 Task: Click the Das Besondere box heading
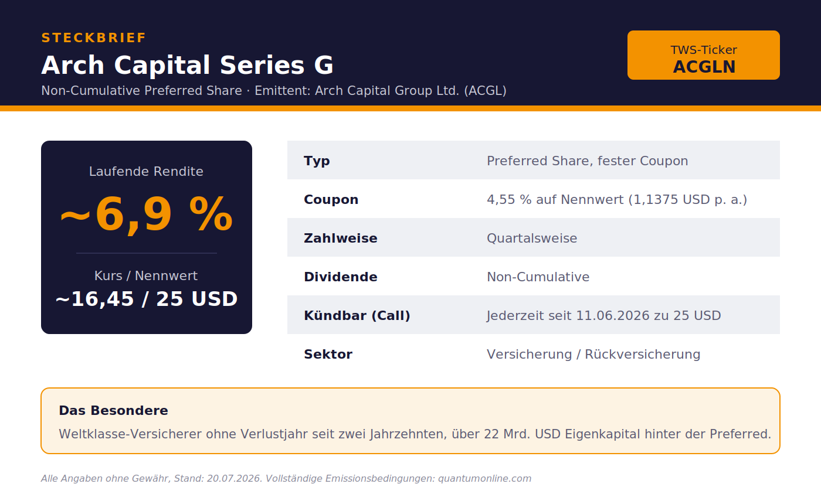click(113, 410)
